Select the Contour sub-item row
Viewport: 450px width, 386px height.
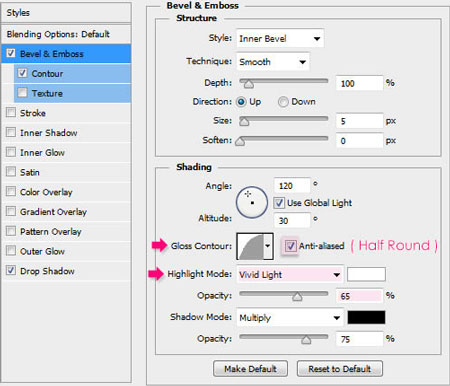72,73
